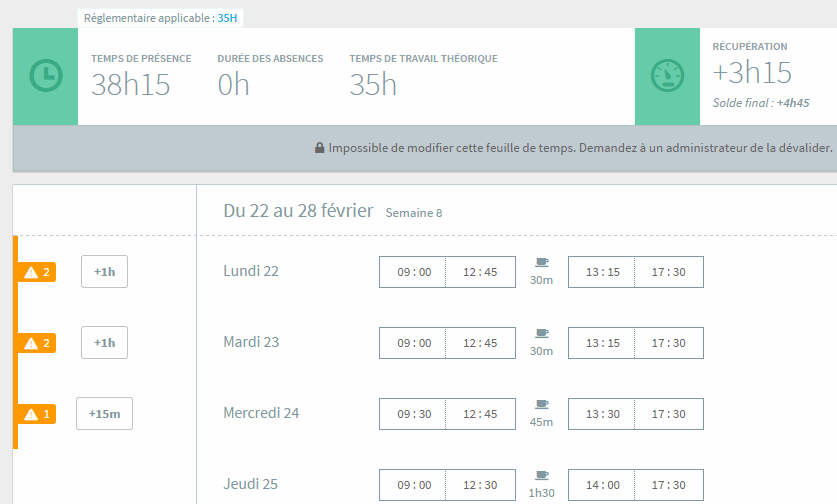
Task: Click the +1h button for Lundi 22
Action: pyautogui.click(x=105, y=272)
